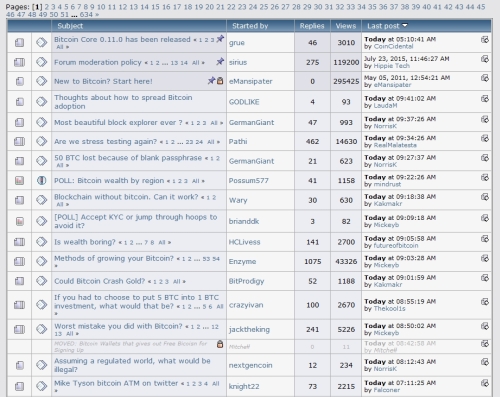Click last post icon in New to Bitcoin row

coord(485,78)
